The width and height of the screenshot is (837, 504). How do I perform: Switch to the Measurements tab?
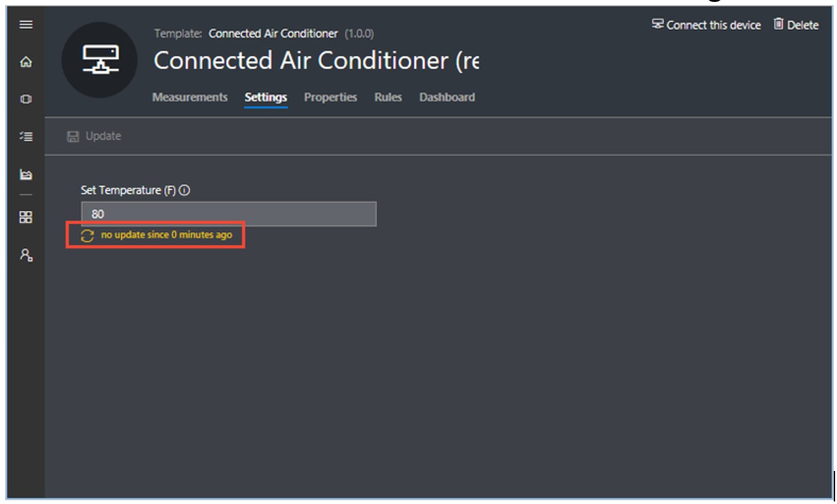pyautogui.click(x=190, y=97)
